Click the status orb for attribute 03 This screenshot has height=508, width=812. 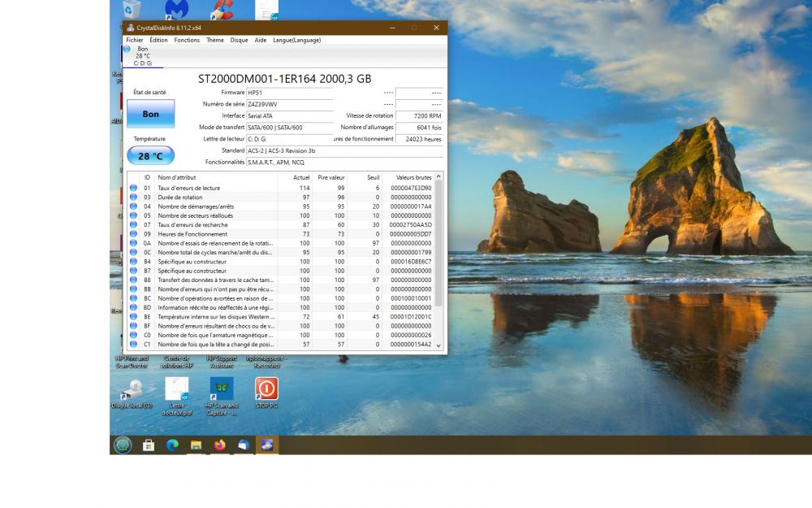pyautogui.click(x=133, y=198)
